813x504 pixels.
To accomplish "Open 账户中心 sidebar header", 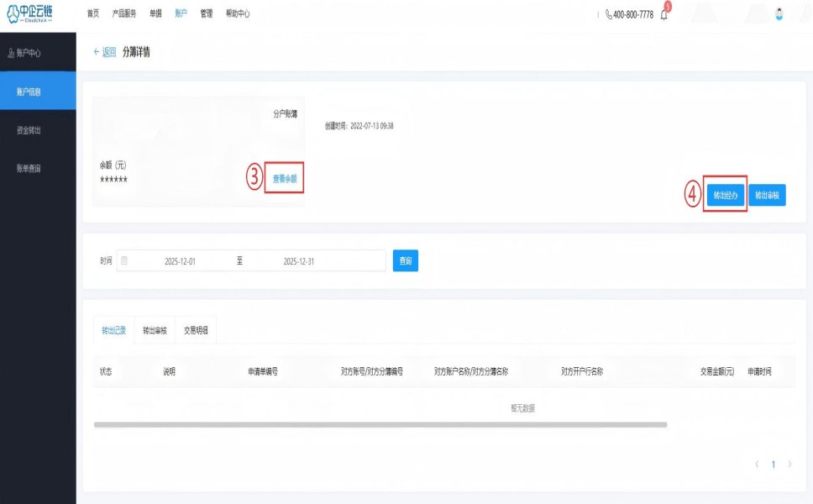I will 24,53.
